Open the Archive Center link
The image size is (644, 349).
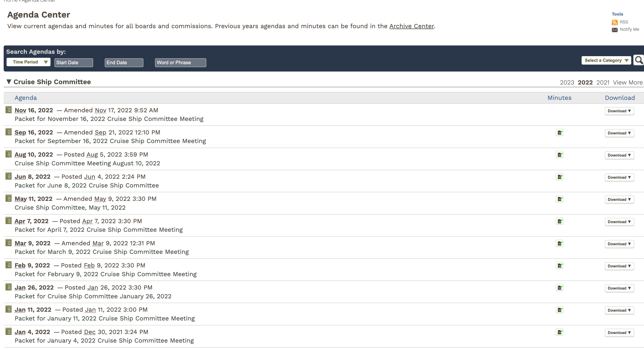tap(411, 26)
